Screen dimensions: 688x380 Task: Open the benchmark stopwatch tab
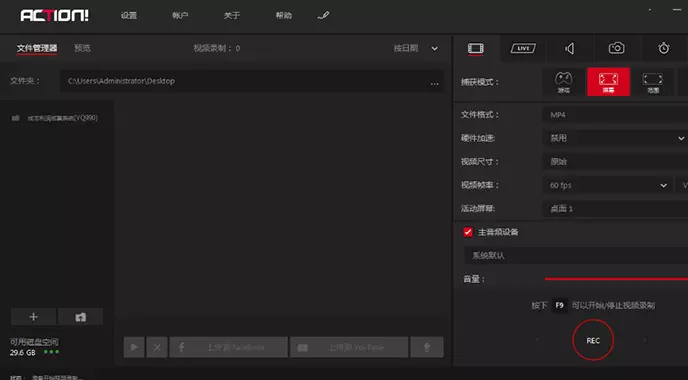click(x=663, y=48)
